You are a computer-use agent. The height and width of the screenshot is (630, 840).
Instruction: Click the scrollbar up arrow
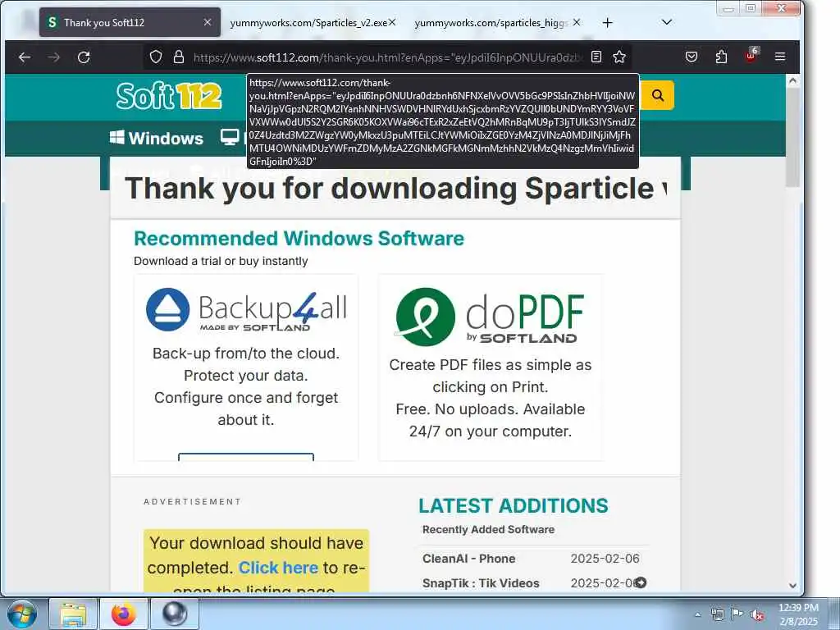click(793, 81)
